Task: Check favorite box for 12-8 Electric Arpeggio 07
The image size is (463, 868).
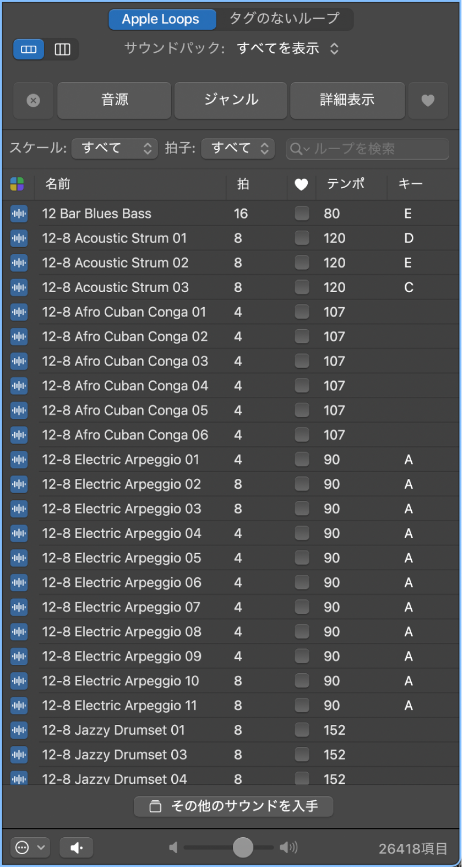Action: [302, 607]
